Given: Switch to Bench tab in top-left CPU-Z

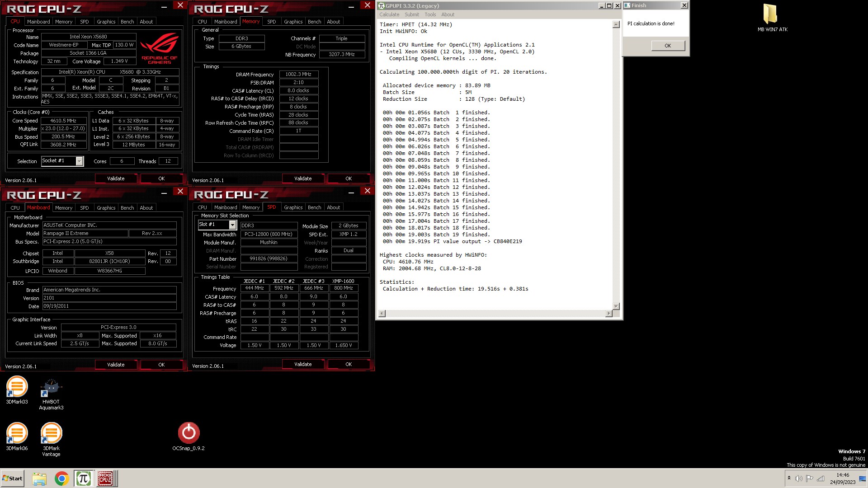Looking at the screenshot, I should (127, 22).
